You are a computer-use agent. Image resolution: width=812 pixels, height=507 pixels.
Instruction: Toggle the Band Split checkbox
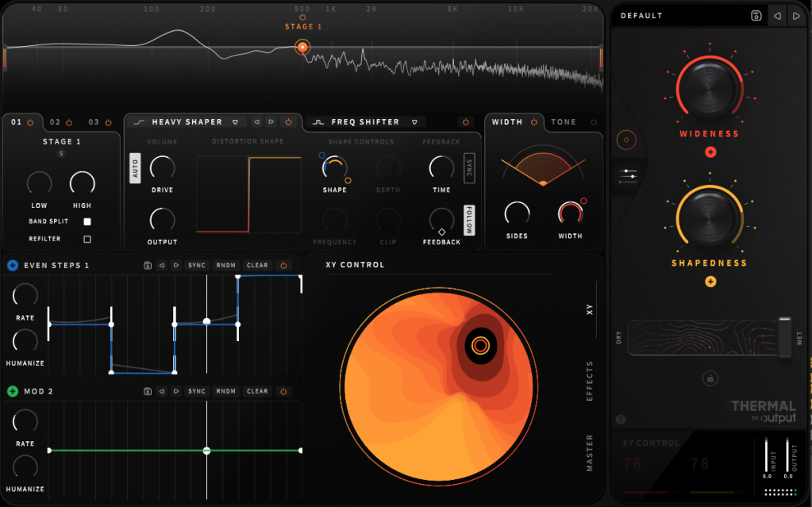click(87, 222)
